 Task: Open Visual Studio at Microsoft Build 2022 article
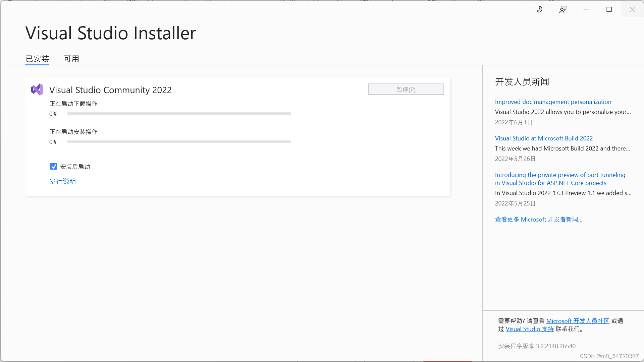pyautogui.click(x=543, y=138)
